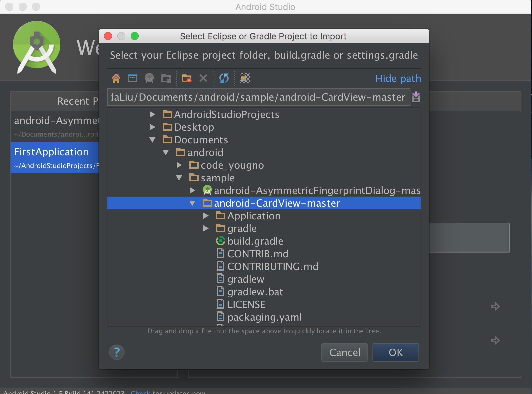Click file icon next to CONTRIBUTING.md
The image size is (532, 394).
[220, 266]
